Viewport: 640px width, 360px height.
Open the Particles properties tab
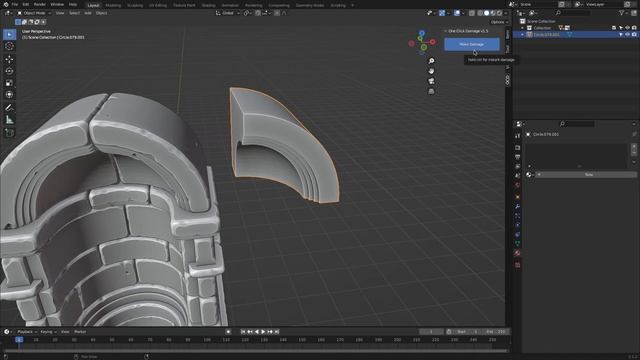point(518,216)
